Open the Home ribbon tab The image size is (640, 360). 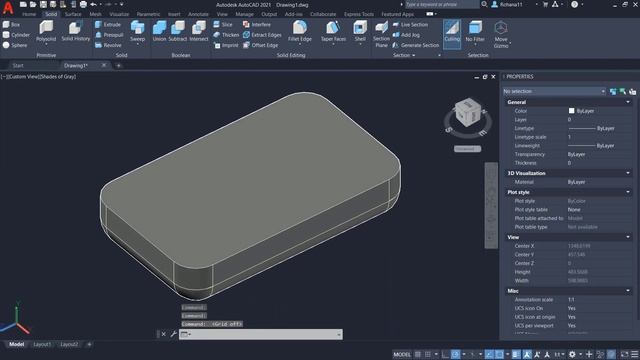tap(29, 14)
